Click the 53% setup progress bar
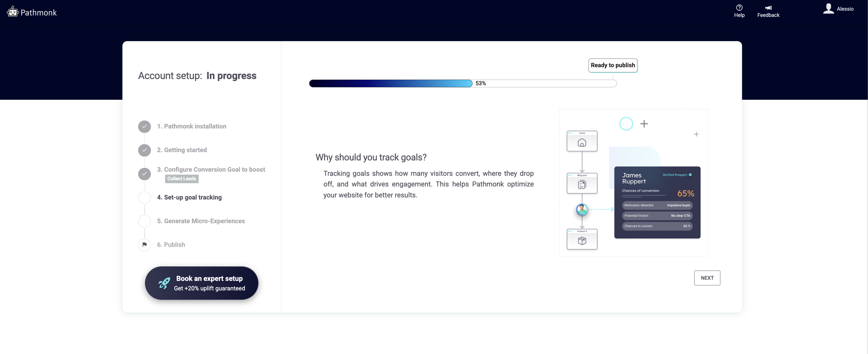The width and height of the screenshot is (868, 354). click(462, 83)
